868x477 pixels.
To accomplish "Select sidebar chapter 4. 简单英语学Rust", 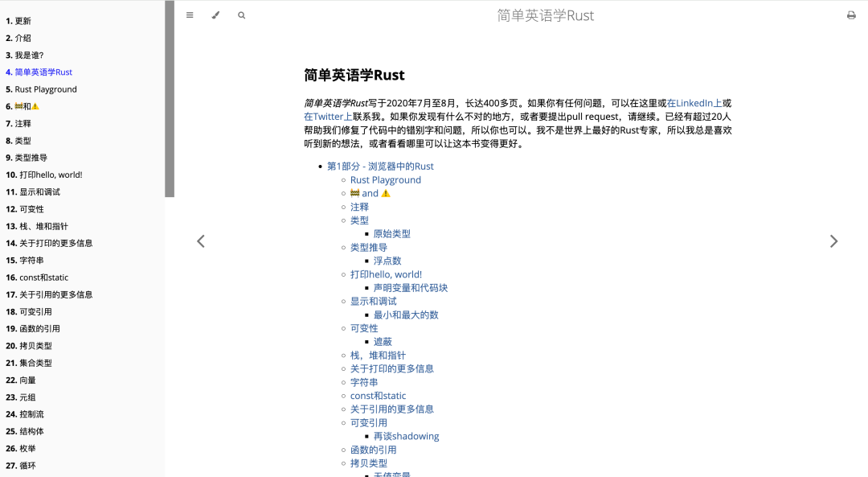I will (x=39, y=72).
